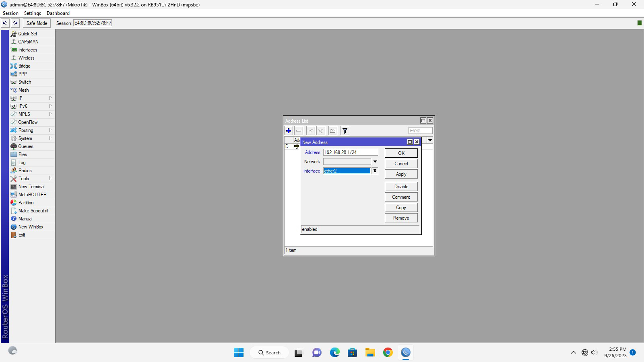Maximize the New Address dialog
This screenshot has height=362, width=644.
tap(410, 142)
